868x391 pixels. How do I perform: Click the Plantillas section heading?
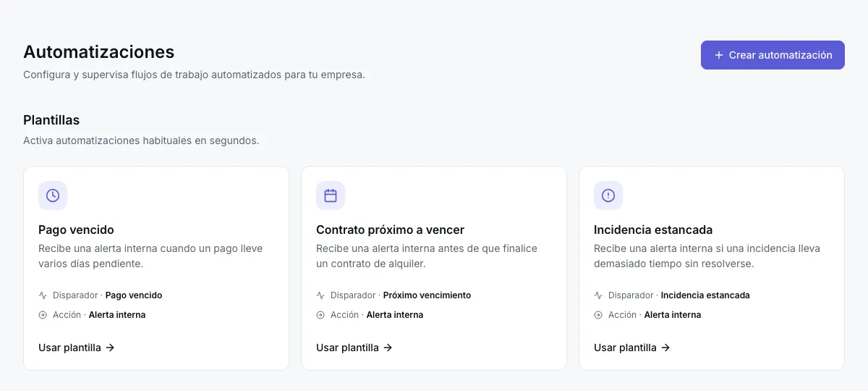click(51, 120)
